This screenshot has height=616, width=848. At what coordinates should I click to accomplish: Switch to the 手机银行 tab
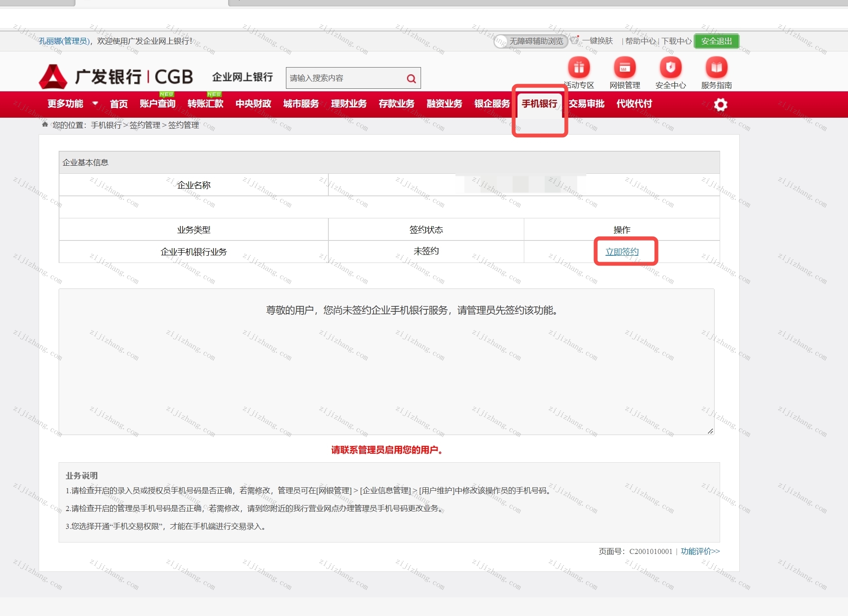tap(540, 104)
